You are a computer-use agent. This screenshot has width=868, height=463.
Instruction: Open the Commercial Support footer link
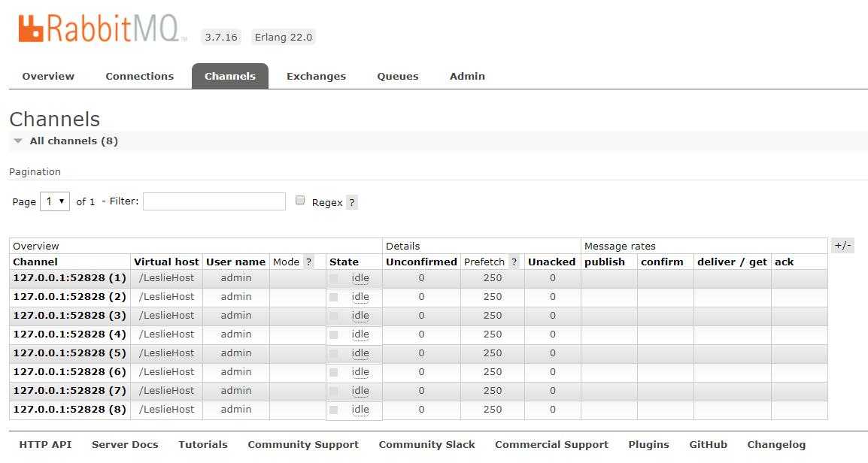coord(551,445)
